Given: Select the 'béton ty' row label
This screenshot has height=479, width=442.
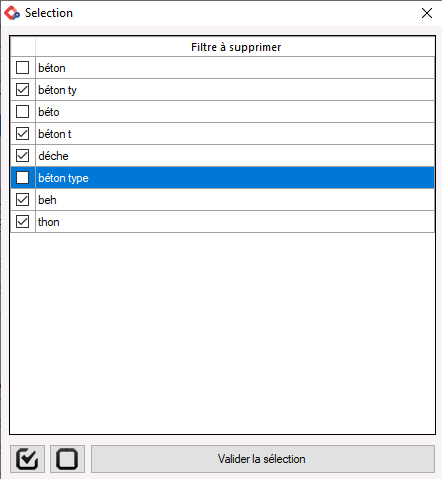Looking at the screenshot, I should tap(57, 90).
